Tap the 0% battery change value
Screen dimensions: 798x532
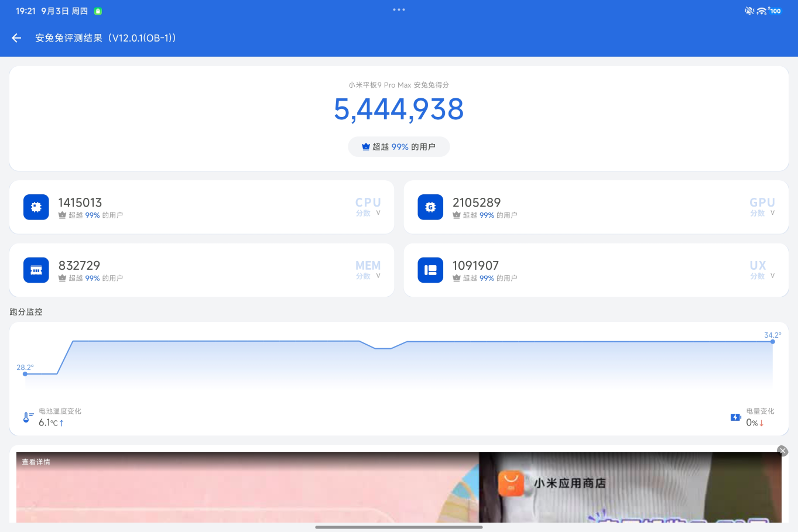pos(755,423)
